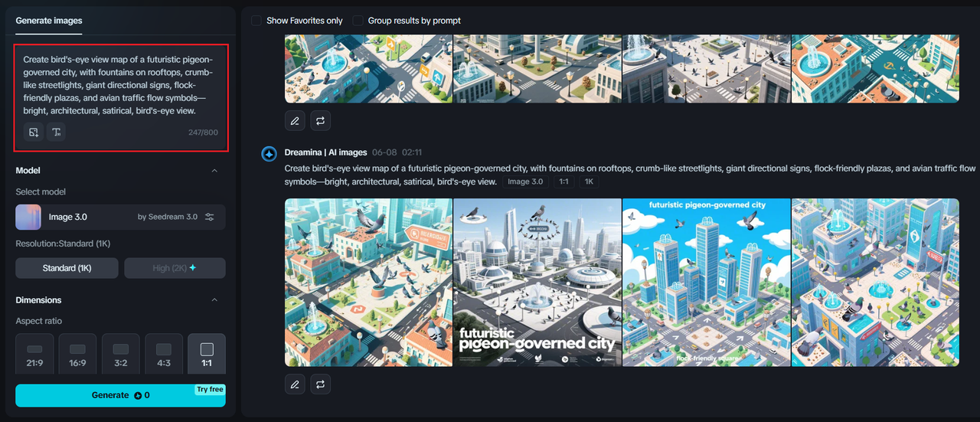Open model settings sliders icon beside Seedream 3.0
The width and height of the screenshot is (980, 422).
click(x=210, y=217)
